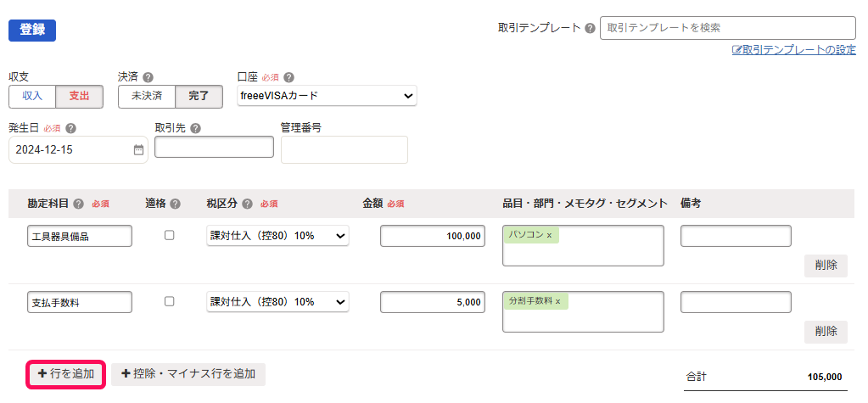Click 備考 field in 工具器具備品 row

coord(736,236)
